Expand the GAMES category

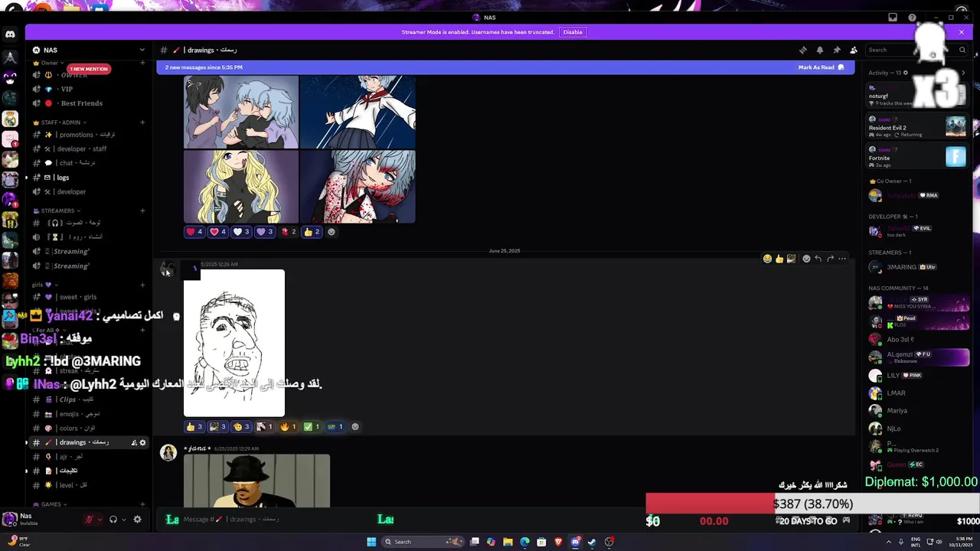[x=50, y=504]
